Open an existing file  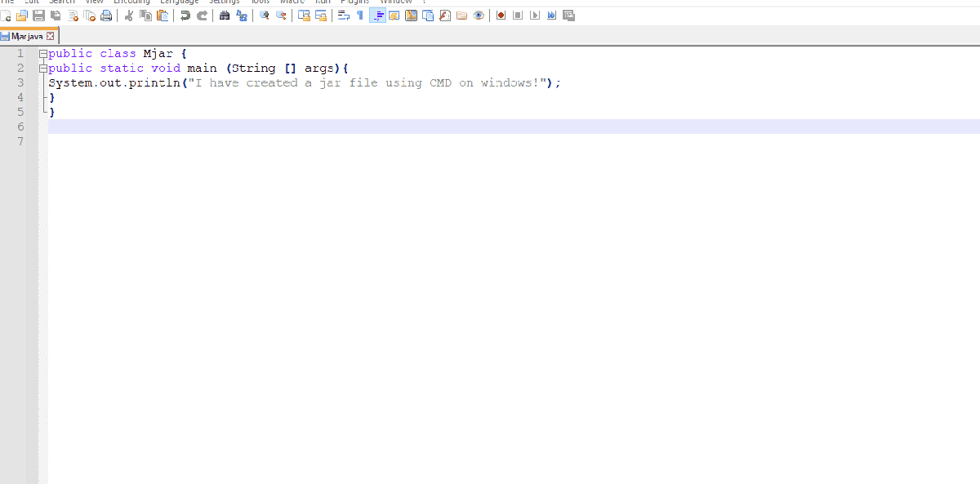click(23, 15)
